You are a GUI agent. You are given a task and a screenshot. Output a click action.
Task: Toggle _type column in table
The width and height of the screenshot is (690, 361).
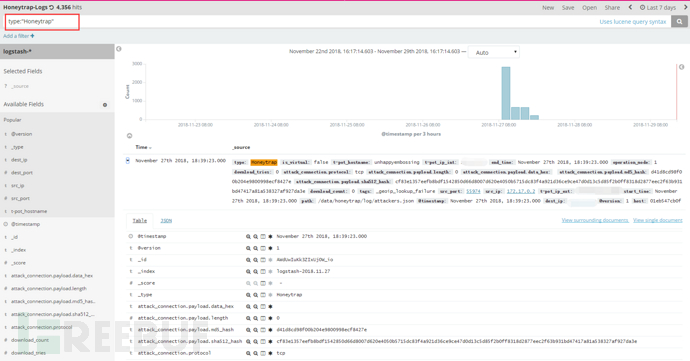tap(263, 295)
